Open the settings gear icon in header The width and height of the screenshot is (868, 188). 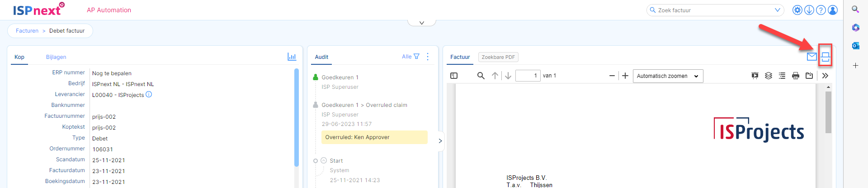pyautogui.click(x=797, y=10)
